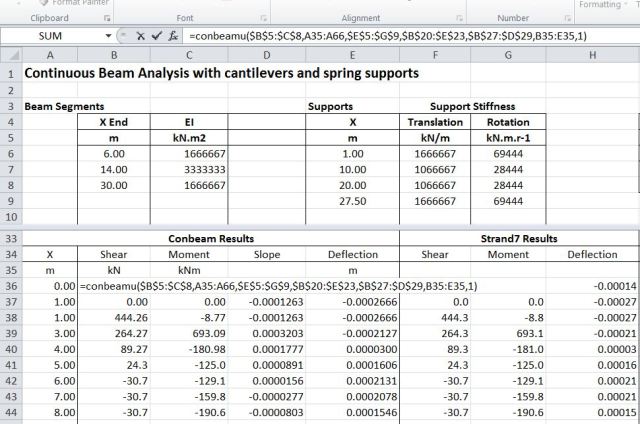
Task: Open the Number group dialog launcher
Action: 567,18
